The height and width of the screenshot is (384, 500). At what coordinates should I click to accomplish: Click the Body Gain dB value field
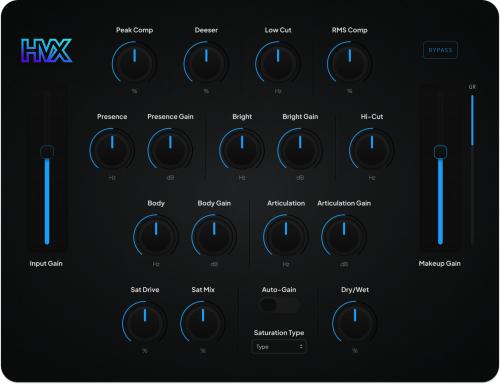[x=214, y=265]
